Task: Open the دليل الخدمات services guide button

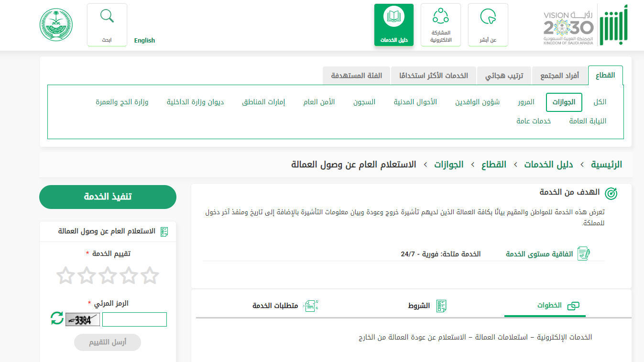Action: (394, 25)
